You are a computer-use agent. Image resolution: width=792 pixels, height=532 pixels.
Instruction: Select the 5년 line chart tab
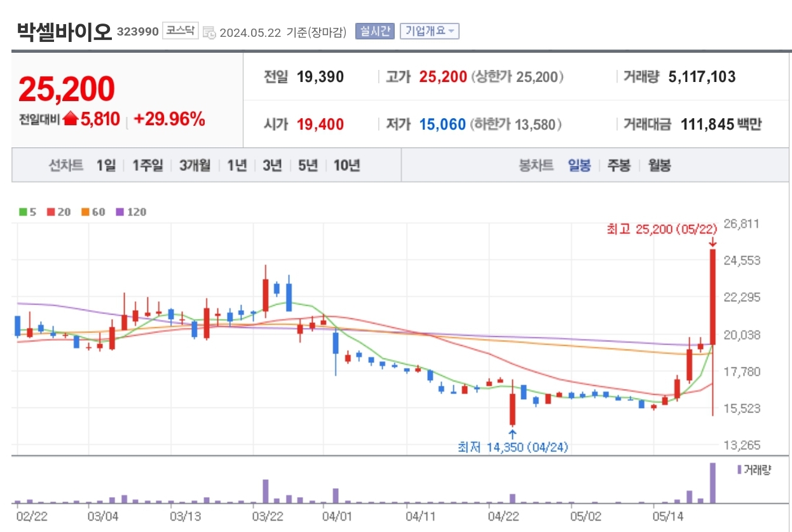coord(308,166)
